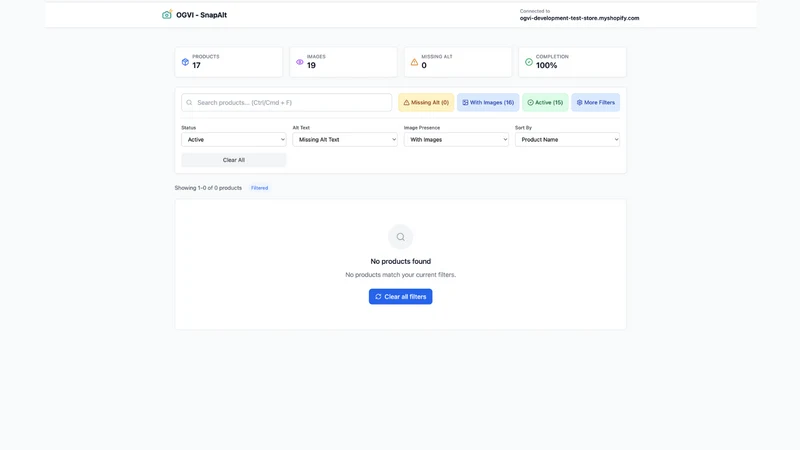Click the magnifier icon in search field
This screenshot has height=450, width=800.
point(189,103)
